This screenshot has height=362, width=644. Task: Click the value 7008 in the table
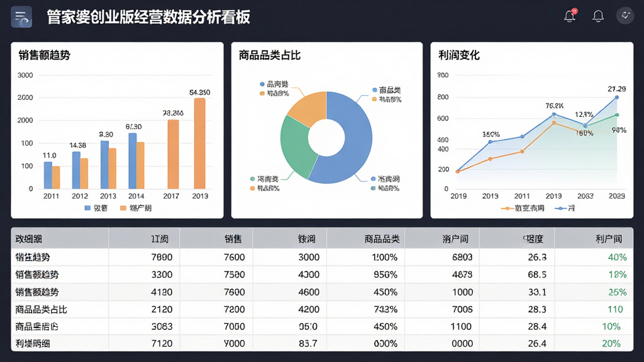[x=462, y=309]
